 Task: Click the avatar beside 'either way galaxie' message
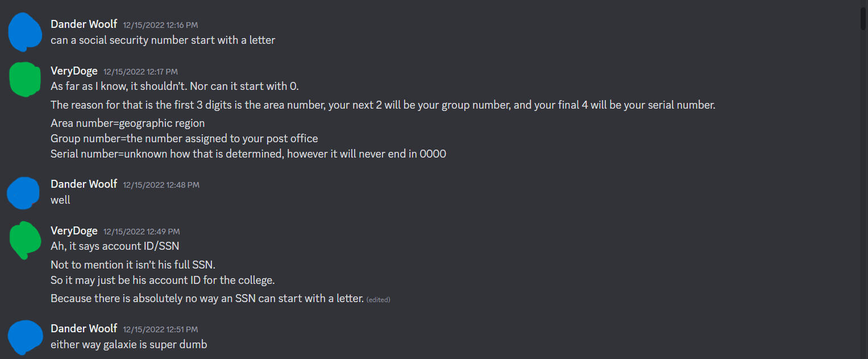click(25, 337)
